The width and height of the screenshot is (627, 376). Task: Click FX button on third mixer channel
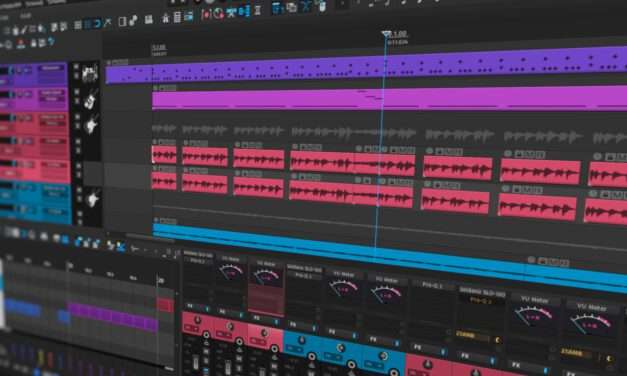point(257,318)
